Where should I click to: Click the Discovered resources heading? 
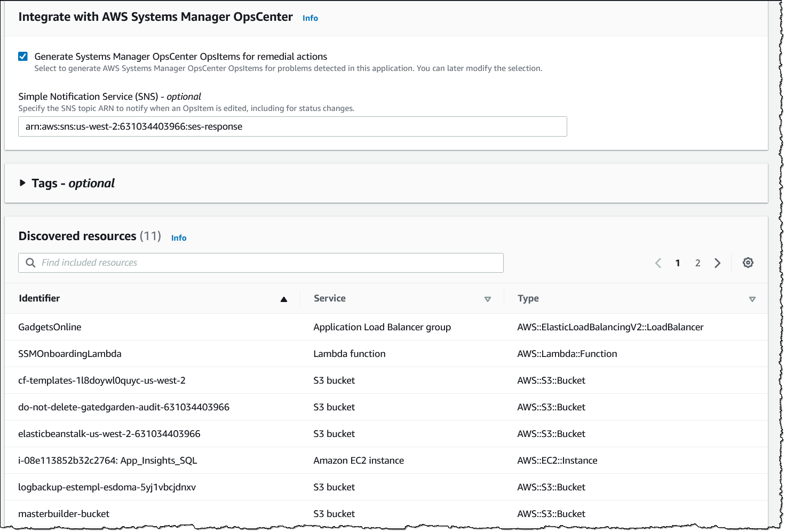pyautogui.click(x=77, y=236)
